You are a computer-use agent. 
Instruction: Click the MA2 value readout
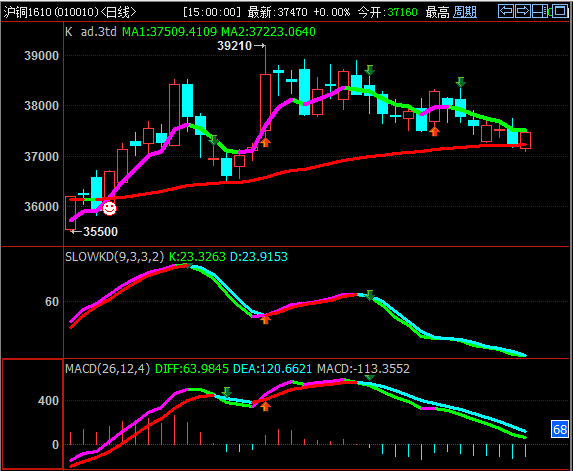(x=268, y=32)
